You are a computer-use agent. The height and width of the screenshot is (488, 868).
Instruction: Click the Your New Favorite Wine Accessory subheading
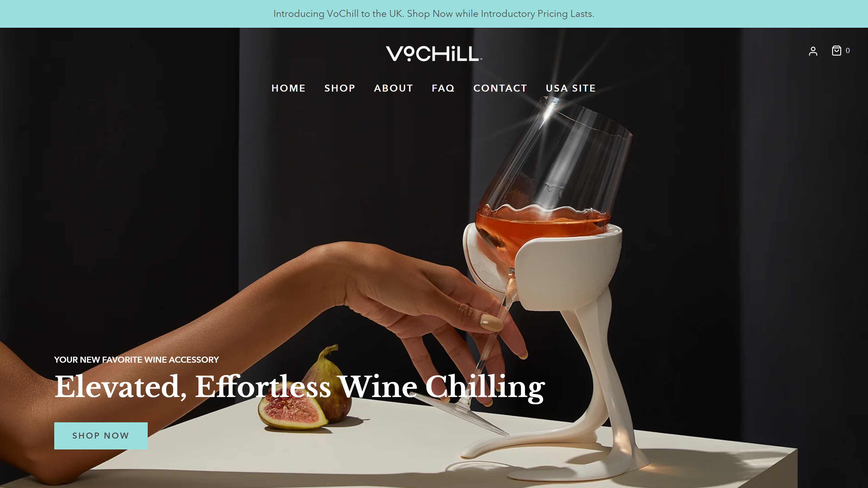point(137,360)
